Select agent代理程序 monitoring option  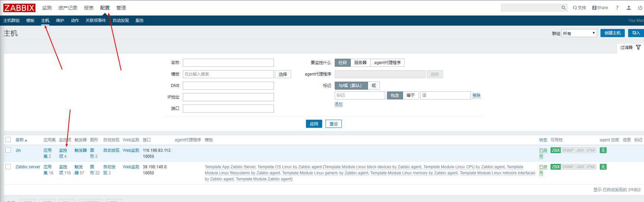tap(387, 63)
